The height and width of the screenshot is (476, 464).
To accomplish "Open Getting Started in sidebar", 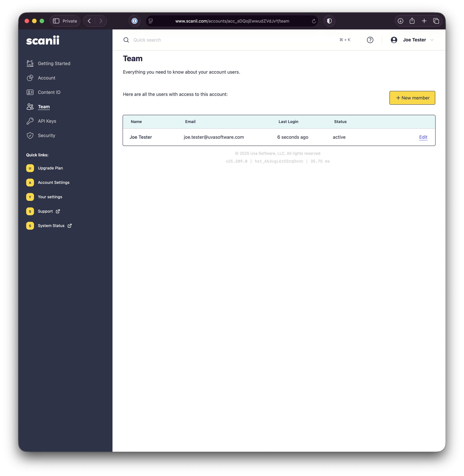I will [54, 63].
